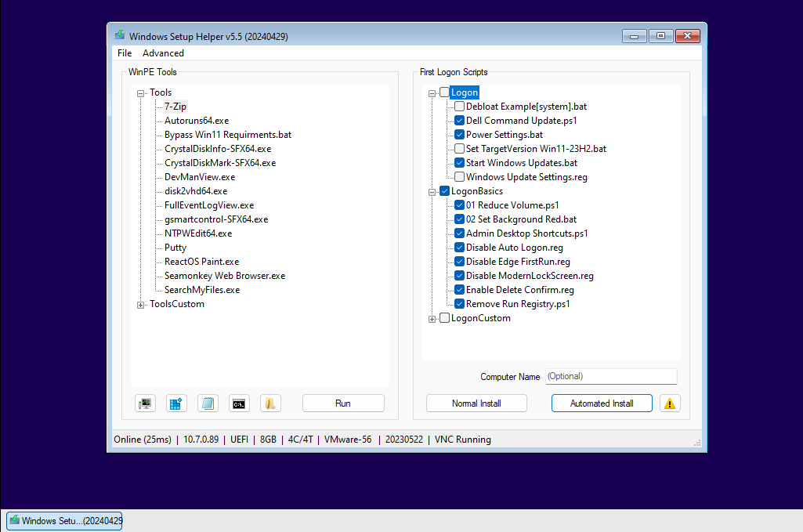
Task: Uncheck Dell Command Update.ps1
Action: [x=459, y=121]
